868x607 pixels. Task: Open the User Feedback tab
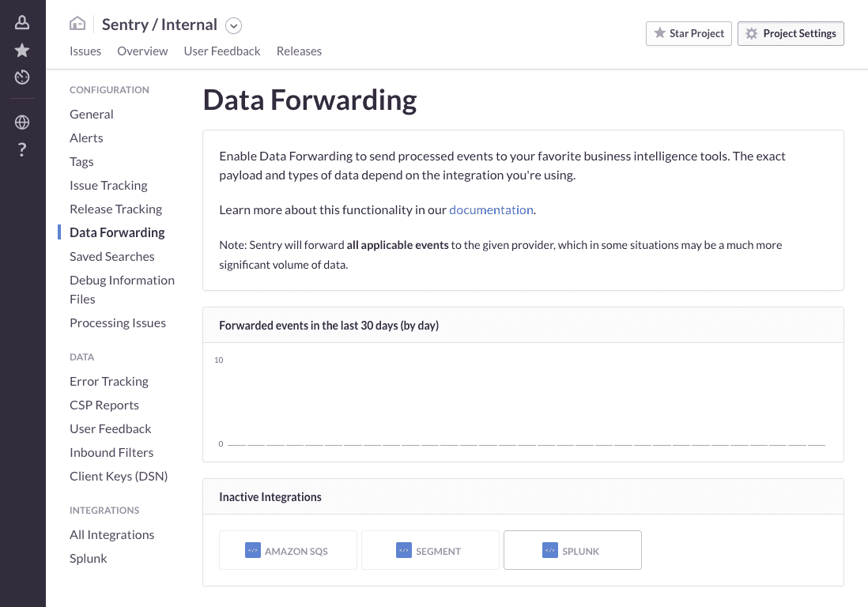222,51
